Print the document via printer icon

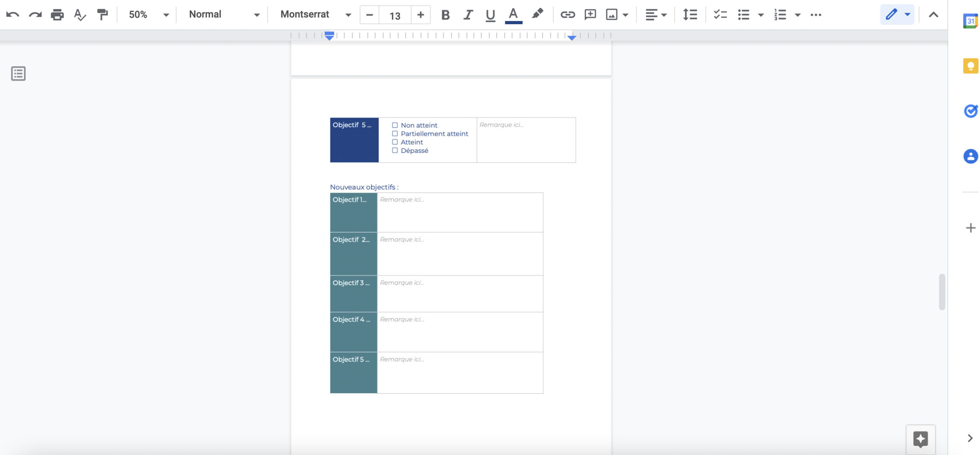pyautogui.click(x=57, y=15)
